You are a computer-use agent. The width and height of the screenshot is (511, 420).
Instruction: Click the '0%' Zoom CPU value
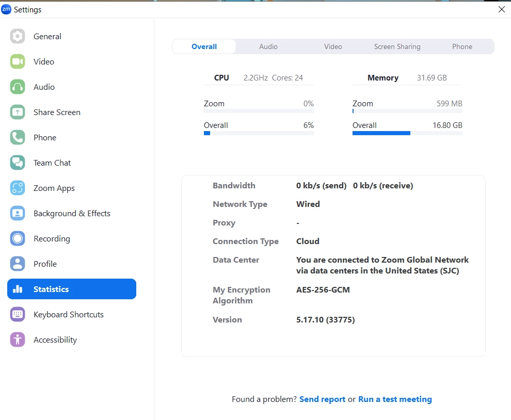click(x=309, y=104)
